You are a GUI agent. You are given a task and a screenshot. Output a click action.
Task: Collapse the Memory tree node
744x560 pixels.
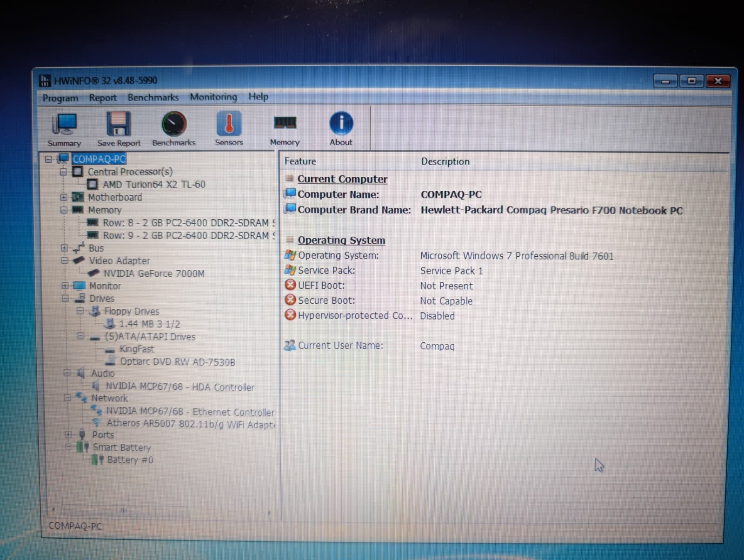[64, 210]
